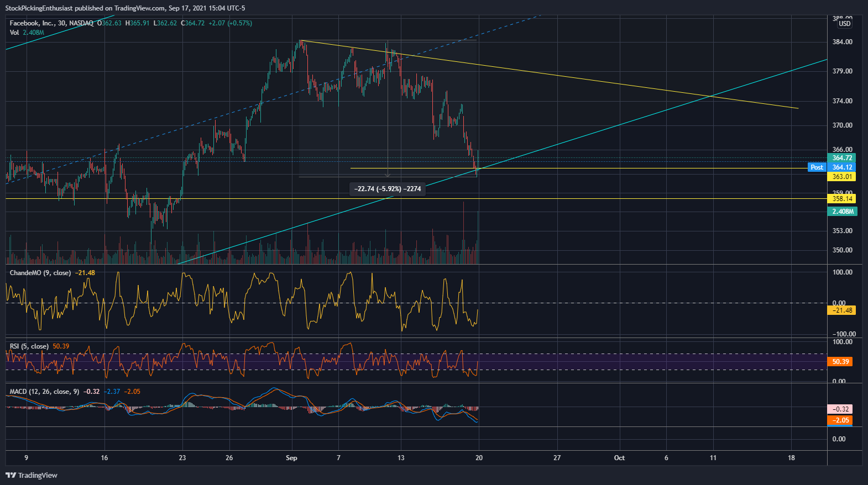868x485 pixels.
Task: Click the 358.14 horizontal line price label
Action: click(842, 199)
